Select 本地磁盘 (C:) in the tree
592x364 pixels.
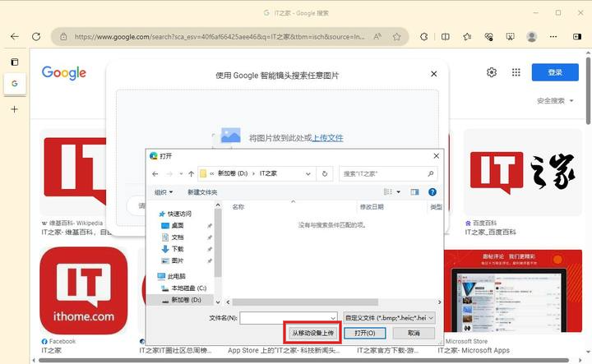tap(189, 288)
